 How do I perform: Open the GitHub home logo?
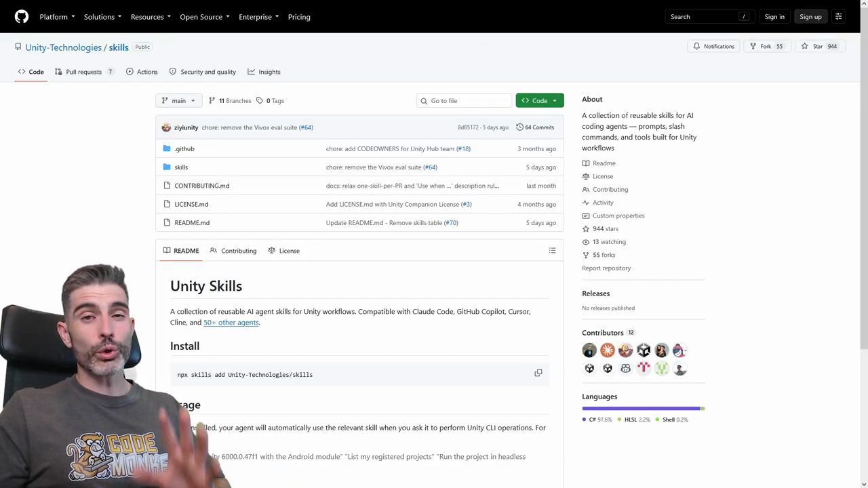[22, 16]
